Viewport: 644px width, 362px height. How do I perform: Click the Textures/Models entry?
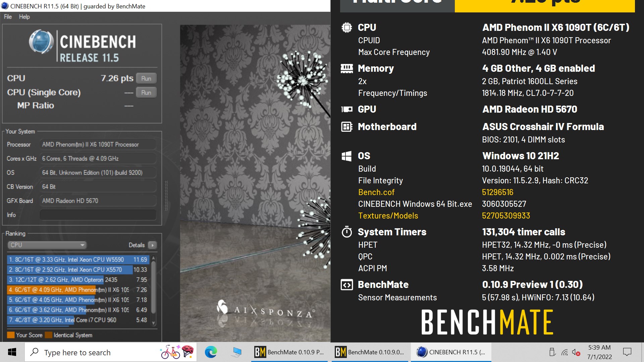point(388,216)
